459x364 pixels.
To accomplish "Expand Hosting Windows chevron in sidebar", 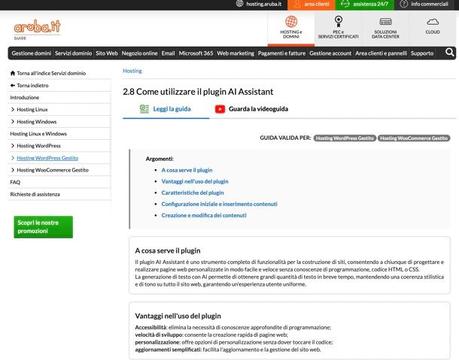I will click(x=13, y=122).
